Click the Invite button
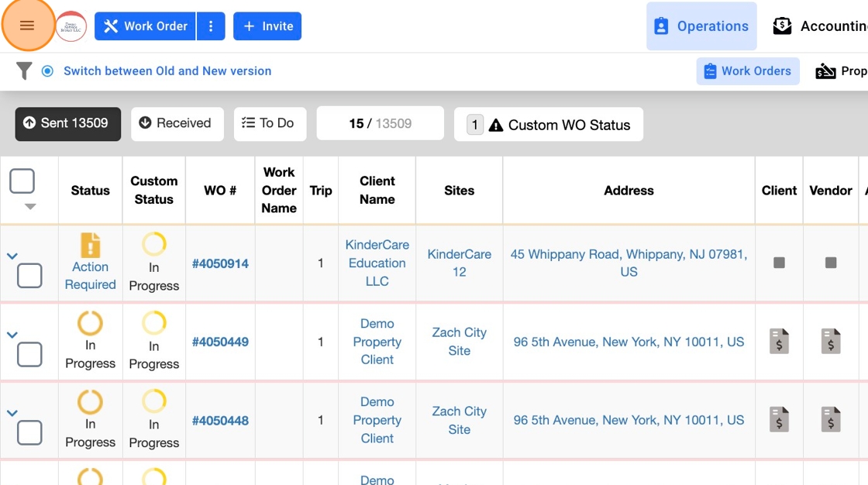This screenshot has height=485, width=868. tap(267, 26)
